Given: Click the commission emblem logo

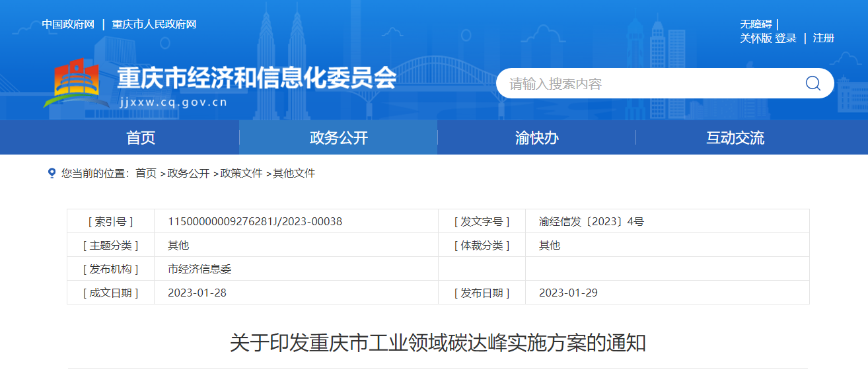Looking at the screenshot, I should coord(73,83).
